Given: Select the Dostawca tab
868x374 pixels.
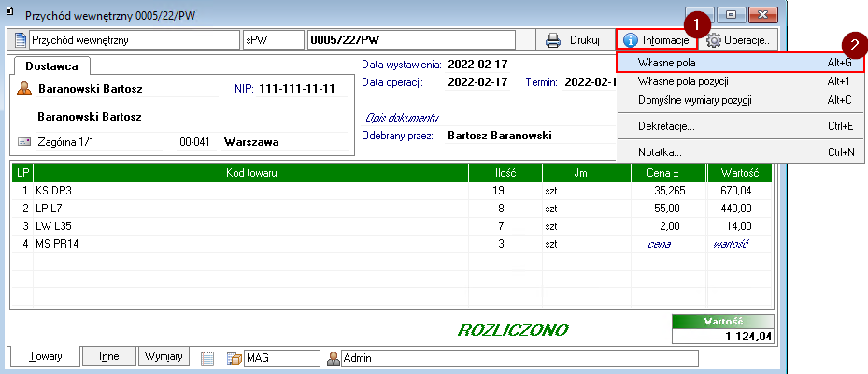Looking at the screenshot, I should pyautogui.click(x=50, y=66).
